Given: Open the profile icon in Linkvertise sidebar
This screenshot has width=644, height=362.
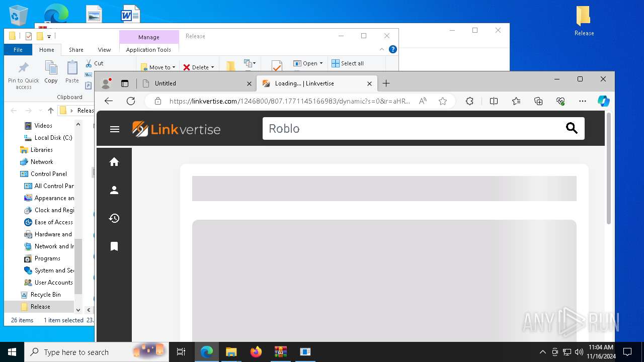Looking at the screenshot, I should pos(114,190).
